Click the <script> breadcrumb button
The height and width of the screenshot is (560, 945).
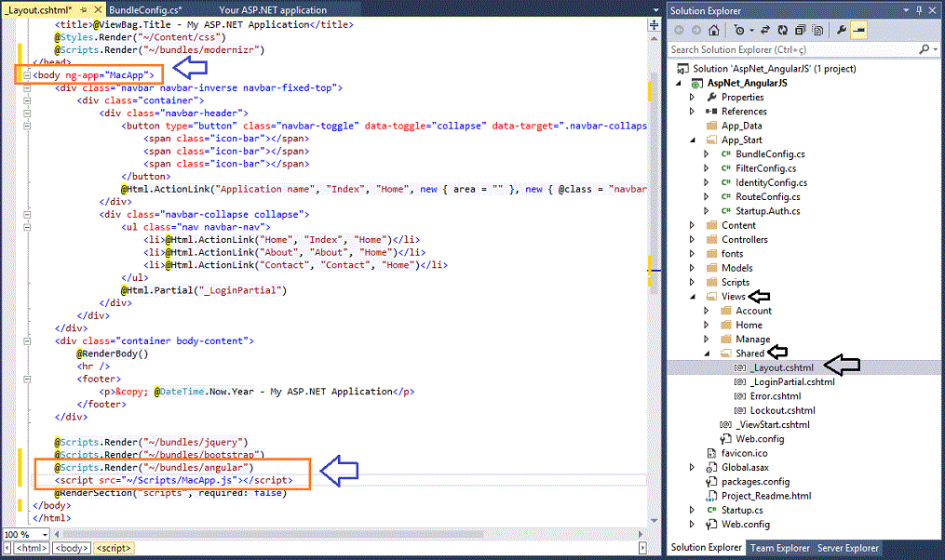pos(115,548)
